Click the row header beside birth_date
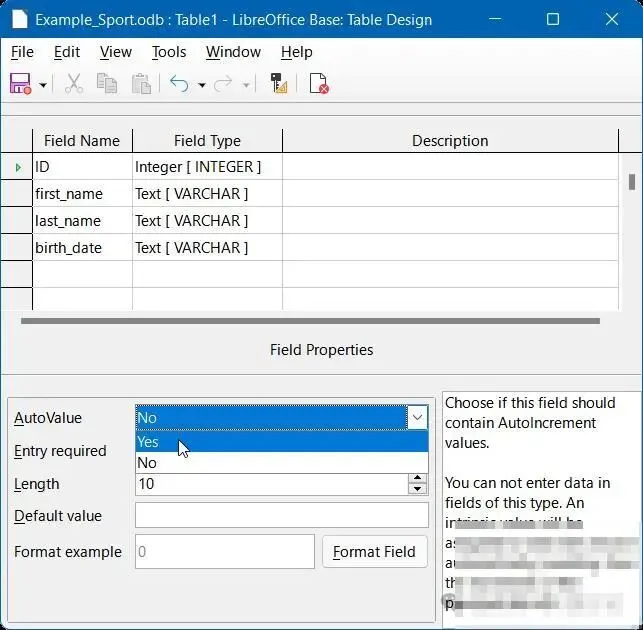643x630 pixels. 16,248
